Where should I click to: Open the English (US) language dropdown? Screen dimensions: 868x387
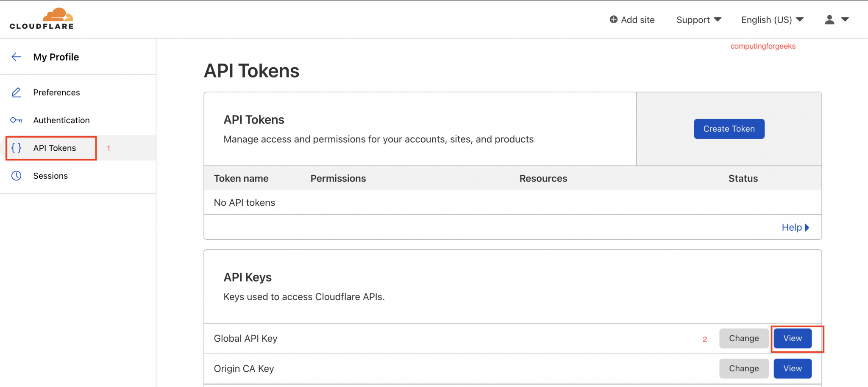(771, 19)
